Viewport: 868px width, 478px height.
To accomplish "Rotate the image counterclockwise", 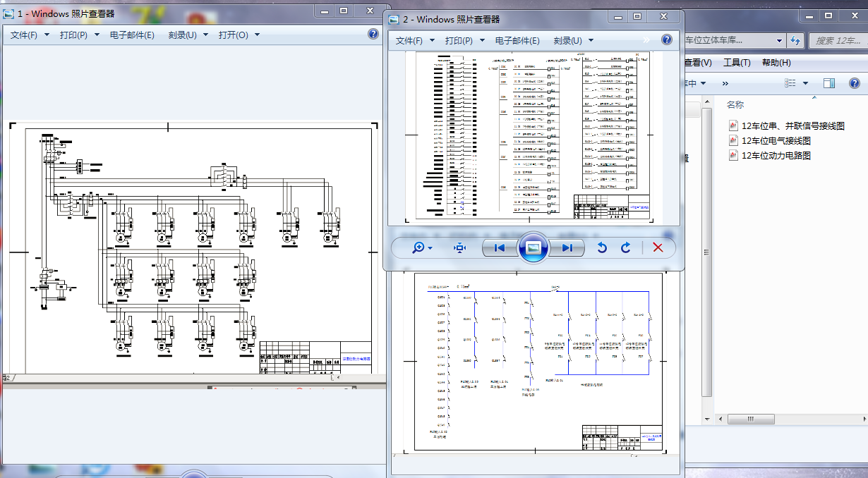I will [x=602, y=247].
